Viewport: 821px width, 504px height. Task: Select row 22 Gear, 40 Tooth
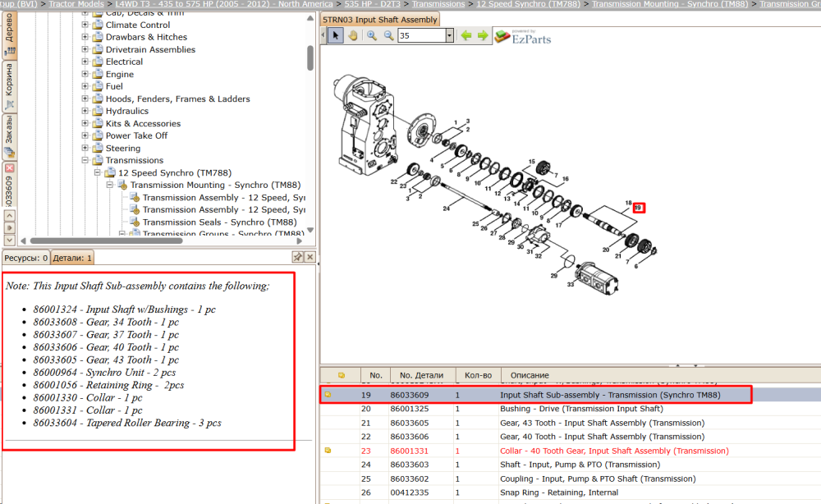(571, 437)
